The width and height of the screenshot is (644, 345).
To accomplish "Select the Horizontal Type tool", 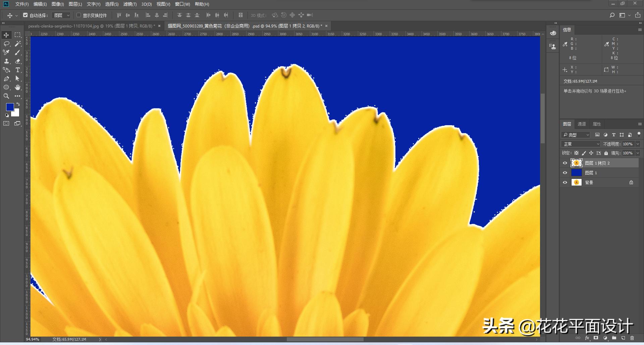I will pyautogui.click(x=18, y=70).
